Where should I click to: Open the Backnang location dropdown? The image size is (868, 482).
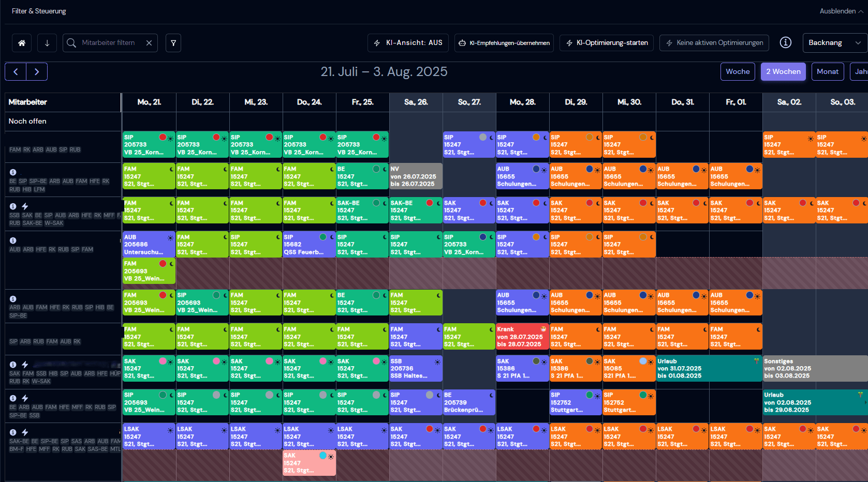click(x=834, y=43)
